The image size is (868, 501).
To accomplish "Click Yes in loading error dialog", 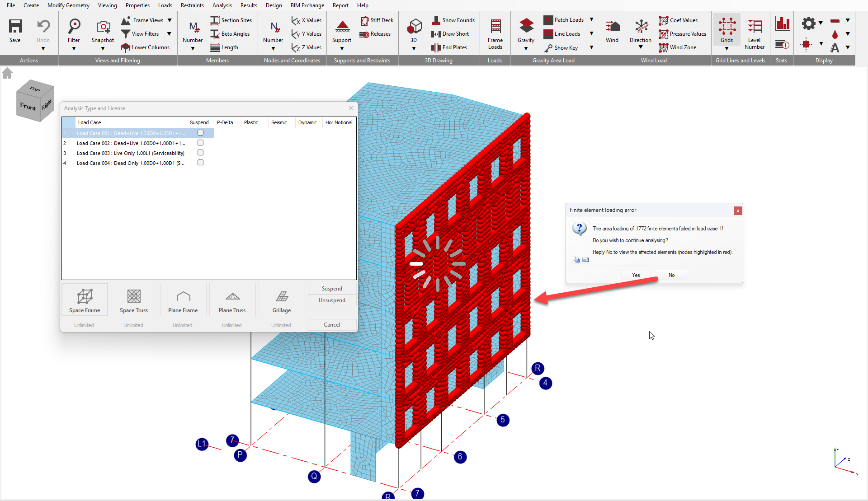I will pos(636,275).
